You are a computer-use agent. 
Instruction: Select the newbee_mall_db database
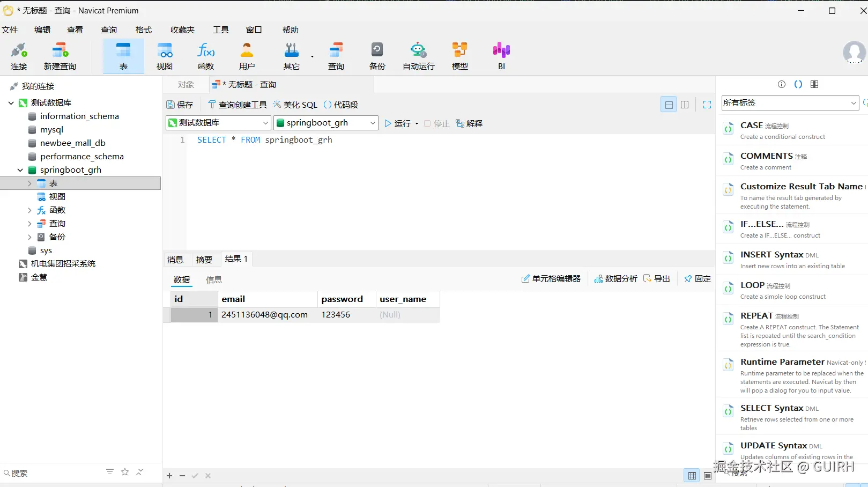[73, 143]
